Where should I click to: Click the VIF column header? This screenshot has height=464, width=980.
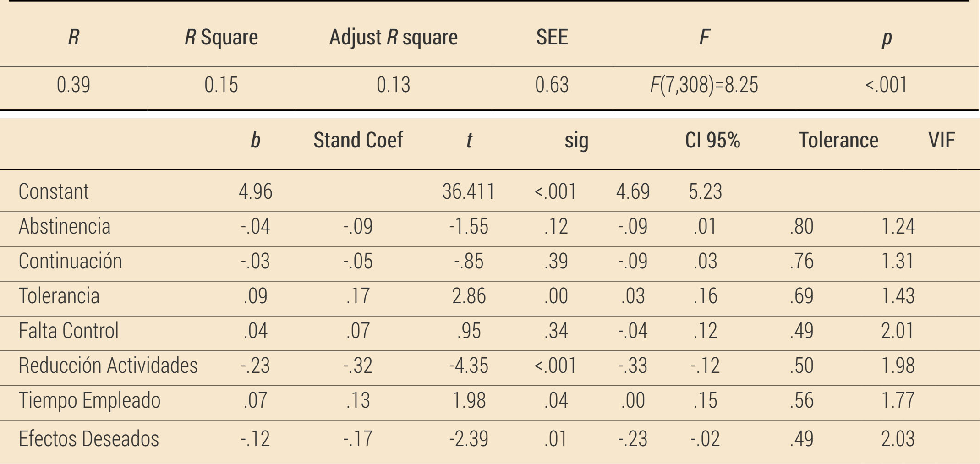click(x=942, y=140)
